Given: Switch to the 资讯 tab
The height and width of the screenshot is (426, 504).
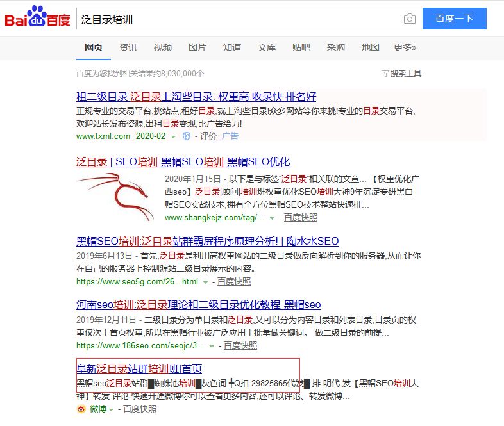Looking at the screenshot, I should click(x=128, y=47).
